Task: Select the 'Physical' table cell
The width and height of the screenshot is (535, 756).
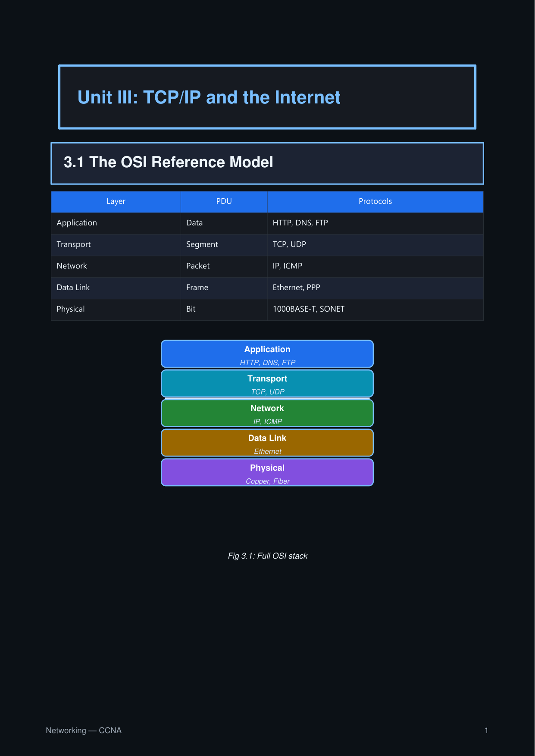Action: click(116, 309)
